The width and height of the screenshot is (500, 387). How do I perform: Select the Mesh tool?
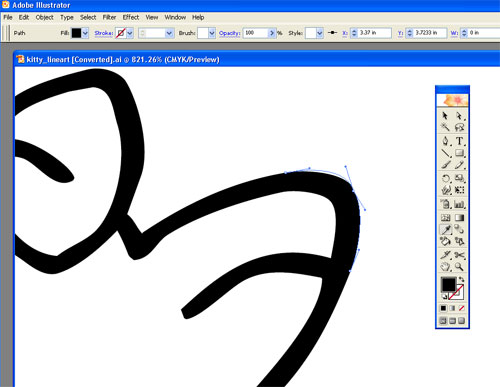pyautogui.click(x=445, y=218)
